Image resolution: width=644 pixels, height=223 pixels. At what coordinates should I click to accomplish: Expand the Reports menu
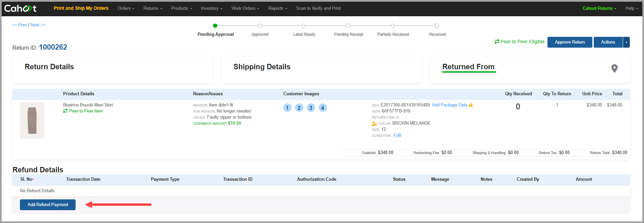click(277, 8)
